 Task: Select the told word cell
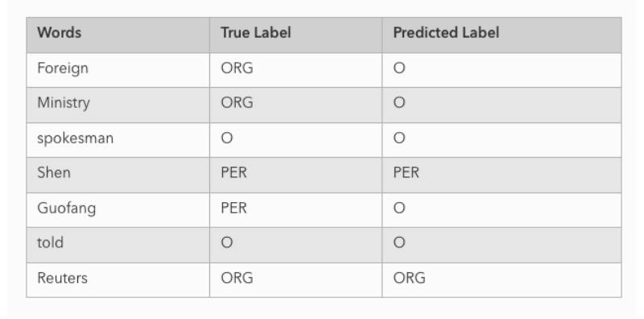pos(118,245)
